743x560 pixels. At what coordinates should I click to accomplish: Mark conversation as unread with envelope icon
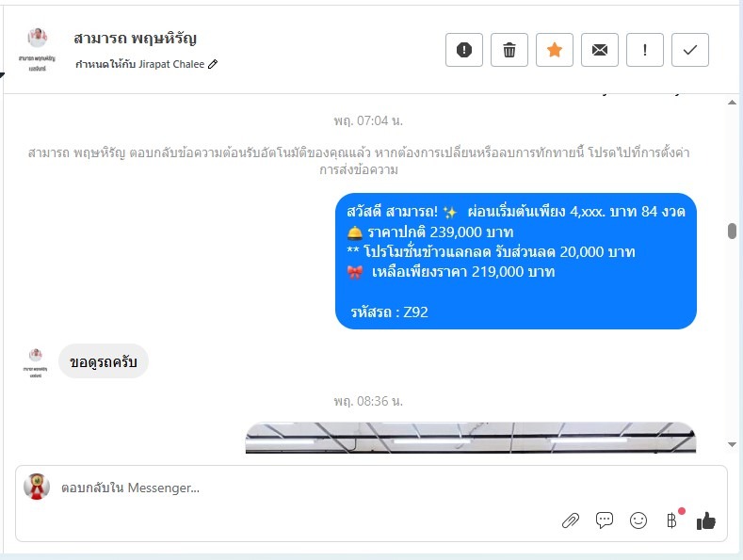[600, 50]
